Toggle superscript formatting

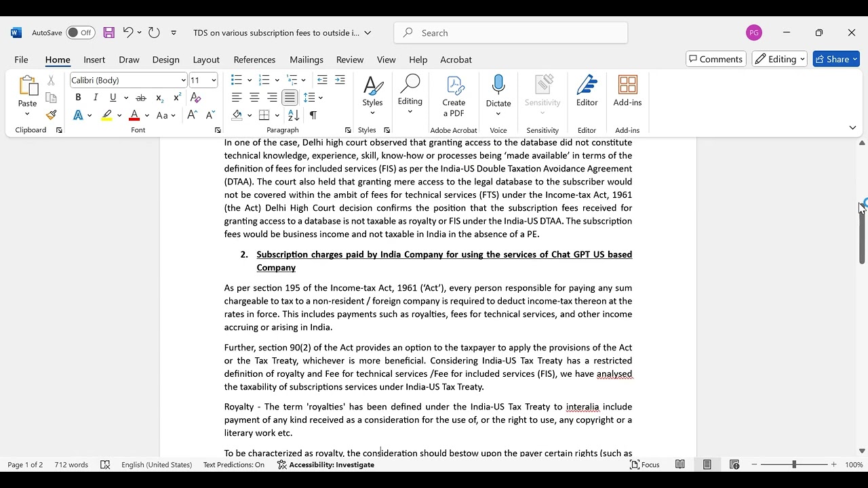pyautogui.click(x=177, y=98)
